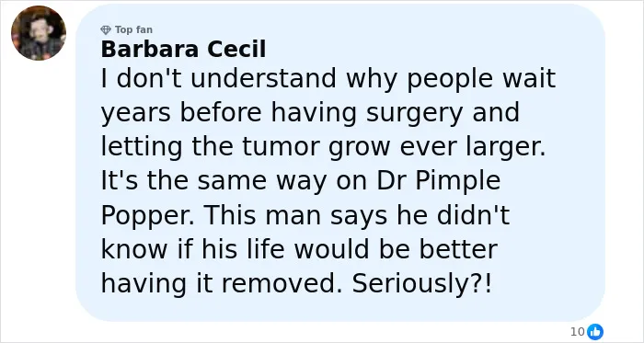Screen dimensions: 644x343
Task: Click the word "Seriously?!" in the comment
Action: click(421, 283)
